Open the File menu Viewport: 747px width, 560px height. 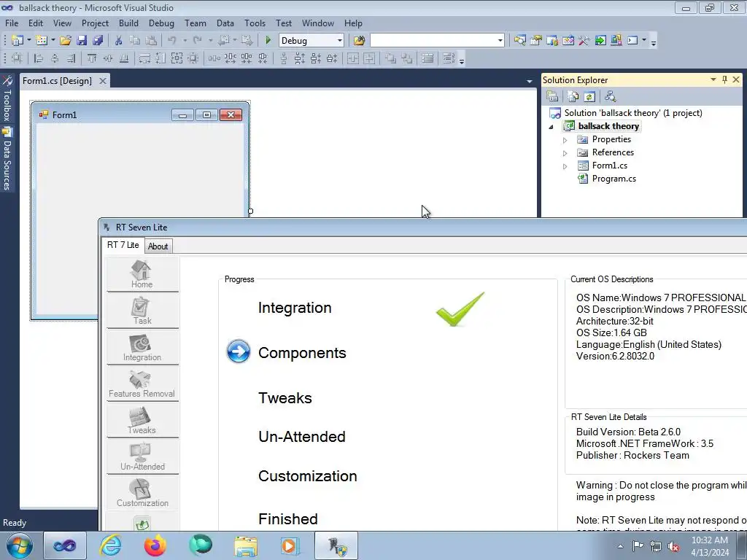pyautogui.click(x=12, y=23)
